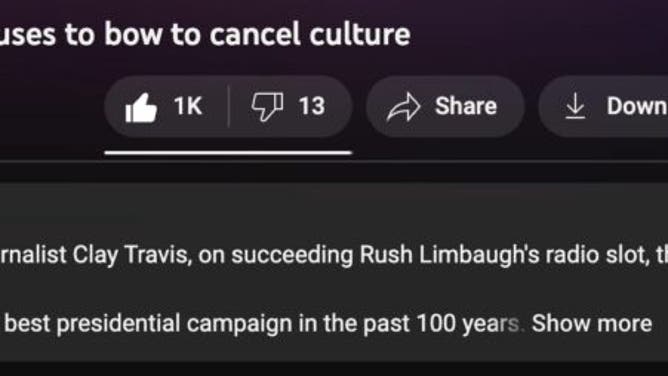Click the curved Share arrow icon
The image size is (668, 376).
[403, 107]
